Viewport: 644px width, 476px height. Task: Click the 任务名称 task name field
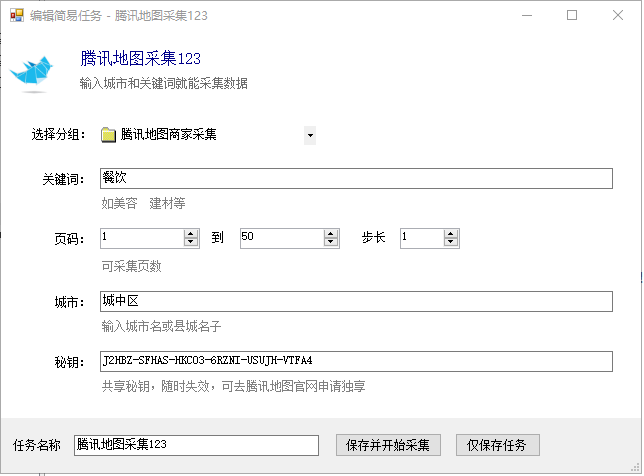(x=196, y=445)
